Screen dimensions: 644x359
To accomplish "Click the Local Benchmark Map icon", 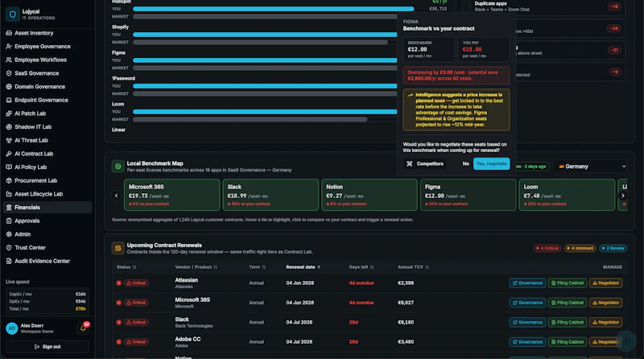I will 118,167.
